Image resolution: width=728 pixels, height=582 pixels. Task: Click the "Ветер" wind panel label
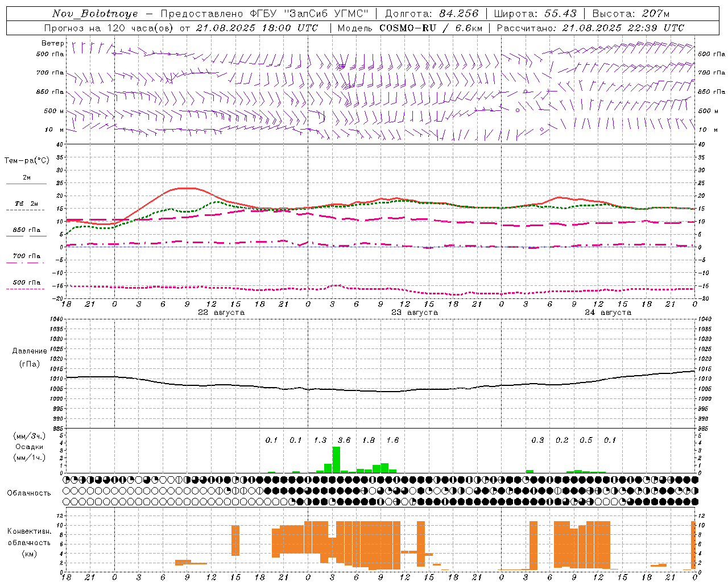coord(53,43)
